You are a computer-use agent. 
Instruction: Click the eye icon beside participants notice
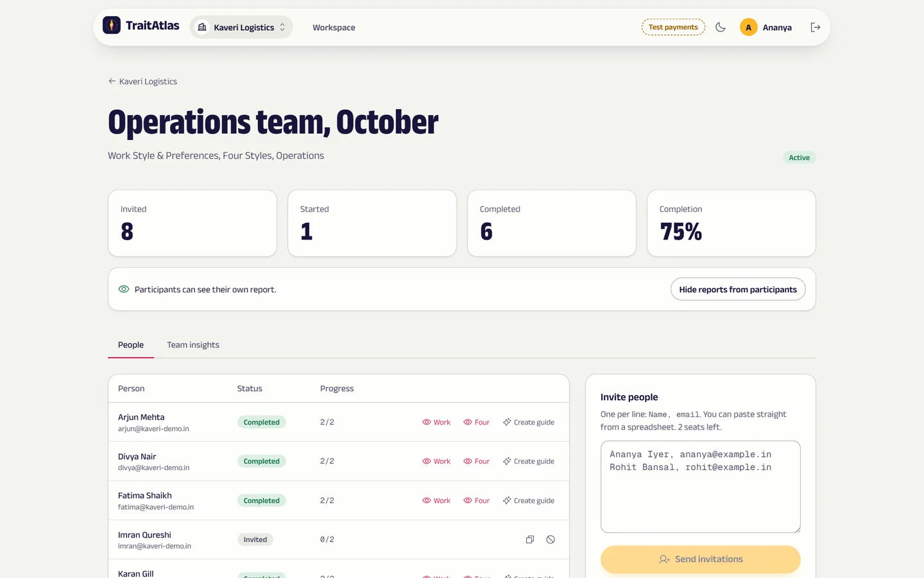pyautogui.click(x=124, y=290)
